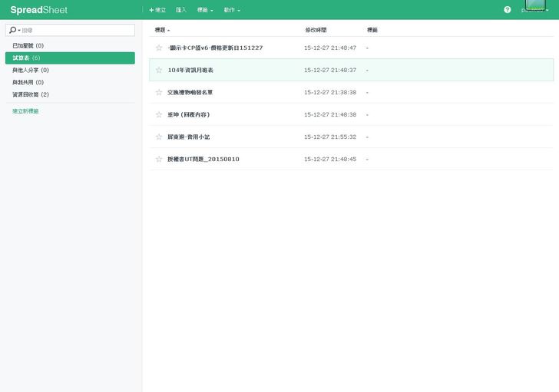Click the SpreadSheet logo in header
Image resolution: width=559 pixels, height=392 pixels.
point(39,10)
